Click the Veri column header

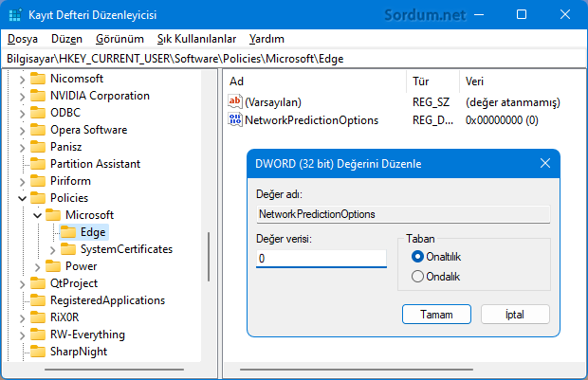click(522, 81)
